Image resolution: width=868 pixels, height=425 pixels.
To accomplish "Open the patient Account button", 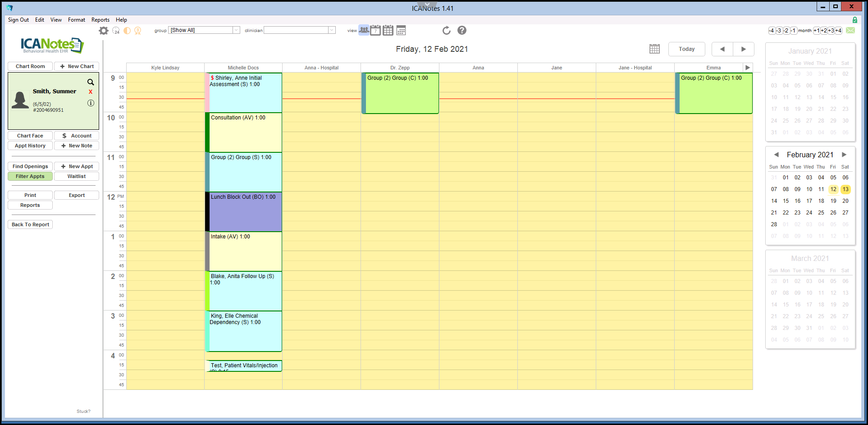I will tap(77, 136).
